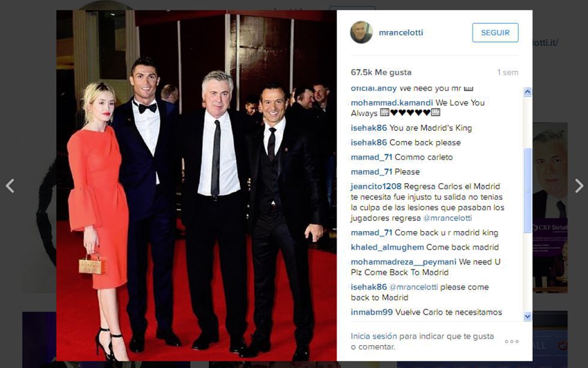Open commenter inmabm99's profile

(371, 312)
